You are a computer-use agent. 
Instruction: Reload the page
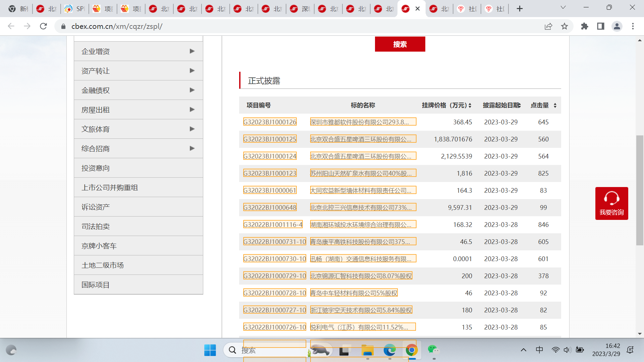(x=43, y=26)
